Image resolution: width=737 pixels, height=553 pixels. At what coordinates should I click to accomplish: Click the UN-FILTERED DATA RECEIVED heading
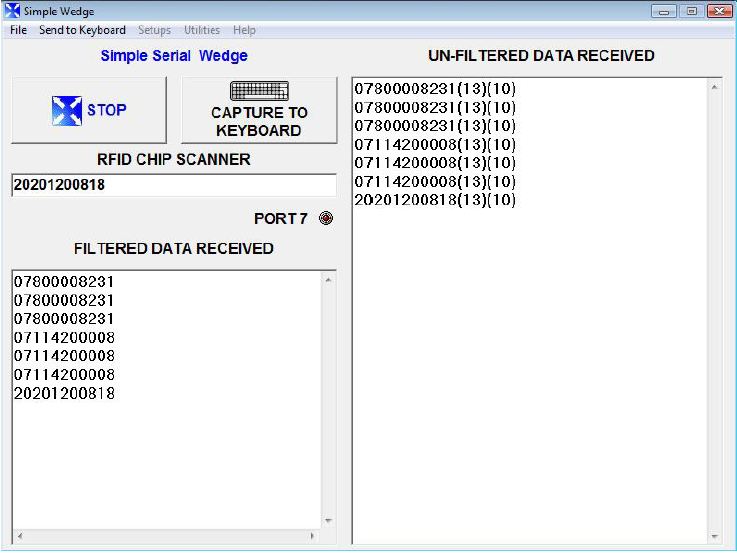click(541, 55)
